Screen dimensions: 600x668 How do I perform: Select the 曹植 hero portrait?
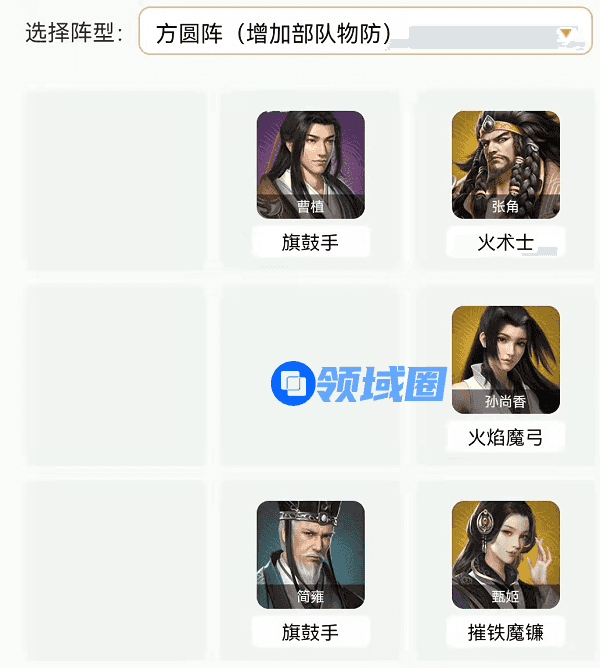point(311,165)
